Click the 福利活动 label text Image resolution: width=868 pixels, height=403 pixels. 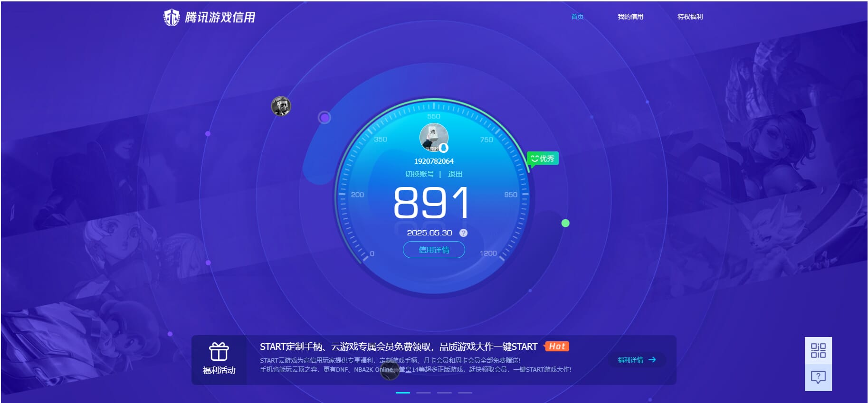[219, 370]
